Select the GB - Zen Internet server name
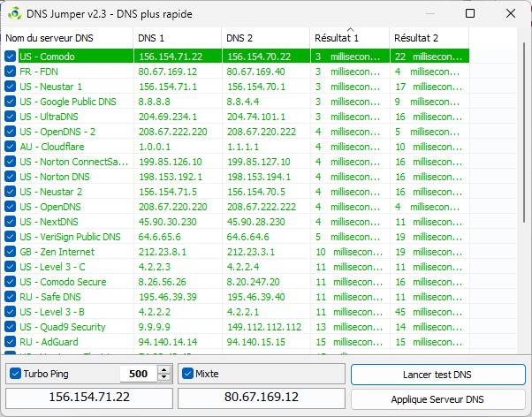 (57, 252)
